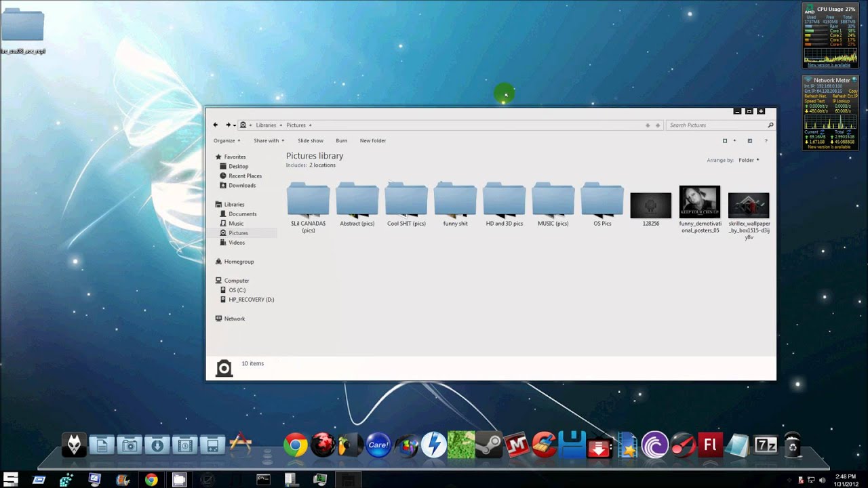Open the downloads stack in the dock
Viewport: 868px width, 488px height.
157,445
